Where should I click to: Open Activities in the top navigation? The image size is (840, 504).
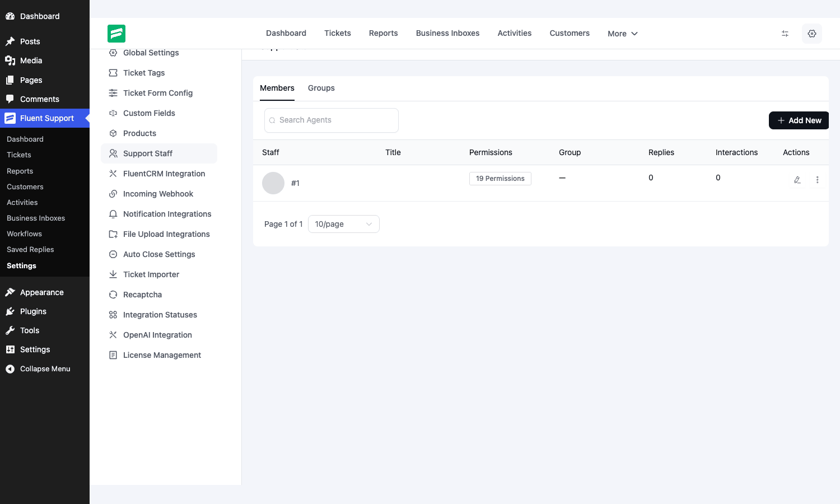point(515,33)
